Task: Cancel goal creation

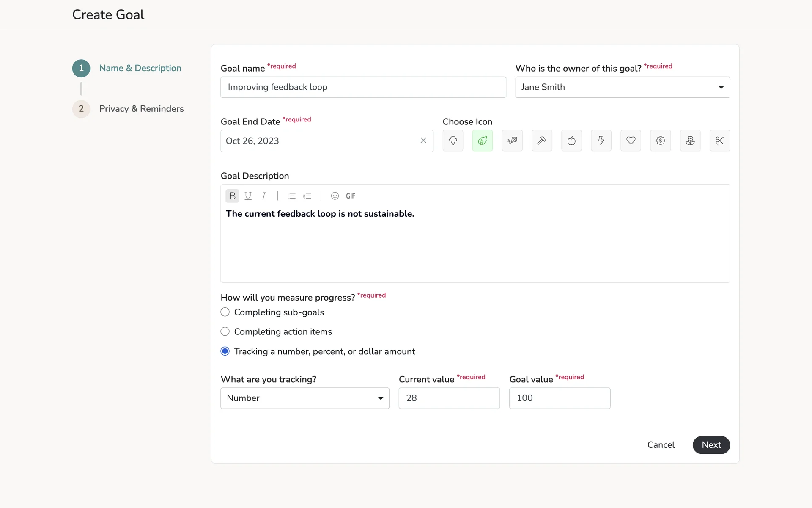Action: 661,445
